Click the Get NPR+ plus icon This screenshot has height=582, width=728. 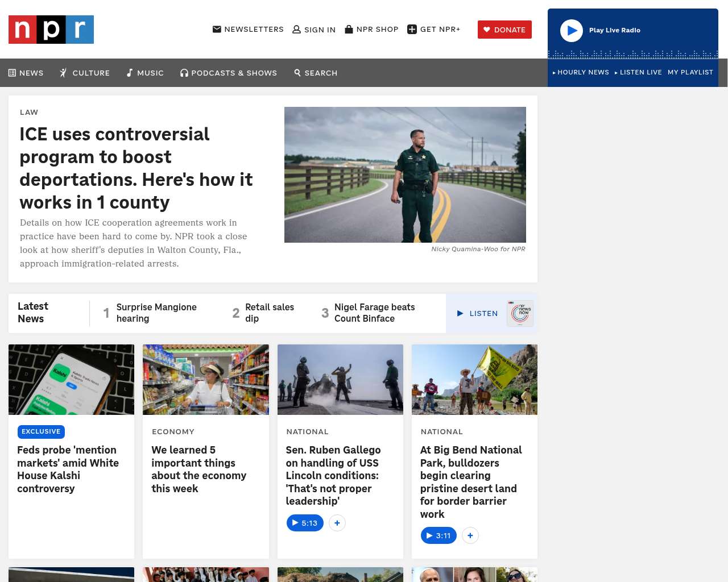412,29
